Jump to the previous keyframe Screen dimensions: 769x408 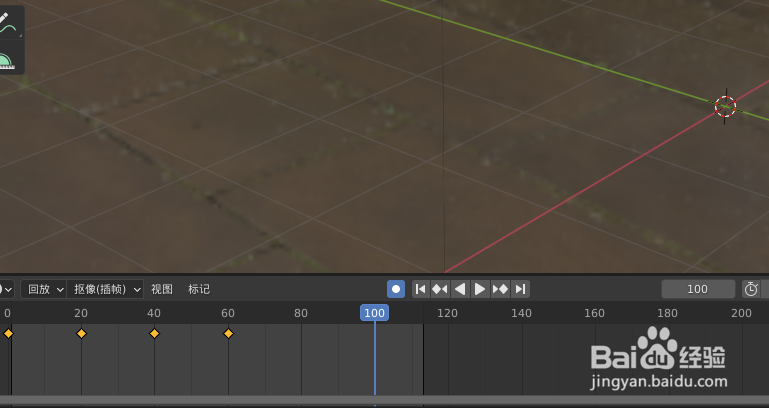440,289
